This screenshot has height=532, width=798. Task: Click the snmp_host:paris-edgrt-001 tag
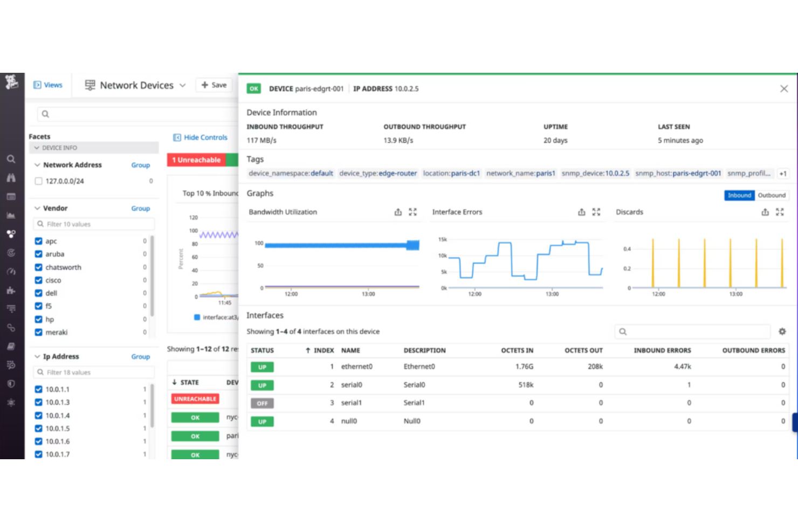(678, 174)
